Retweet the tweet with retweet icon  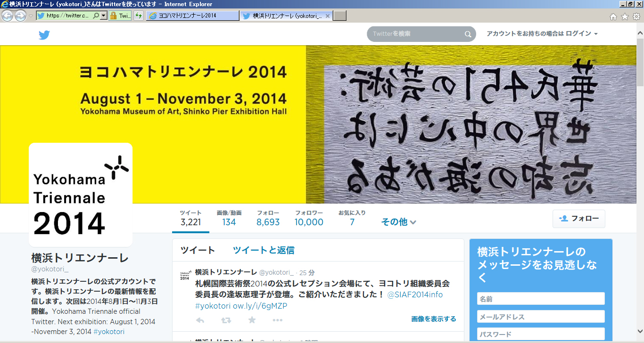click(x=226, y=320)
